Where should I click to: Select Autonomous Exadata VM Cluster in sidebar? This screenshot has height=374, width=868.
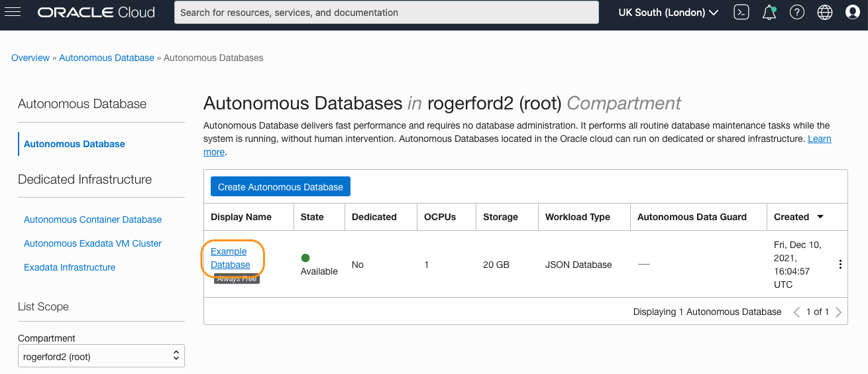93,243
